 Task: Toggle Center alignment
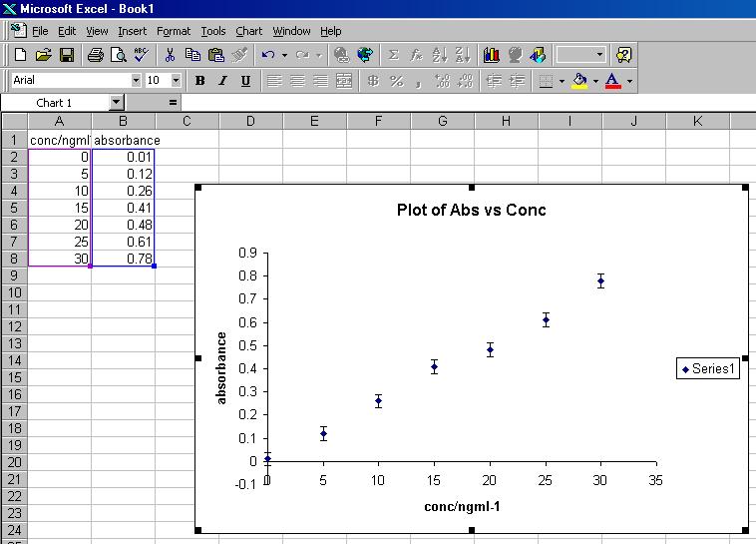pos(297,81)
